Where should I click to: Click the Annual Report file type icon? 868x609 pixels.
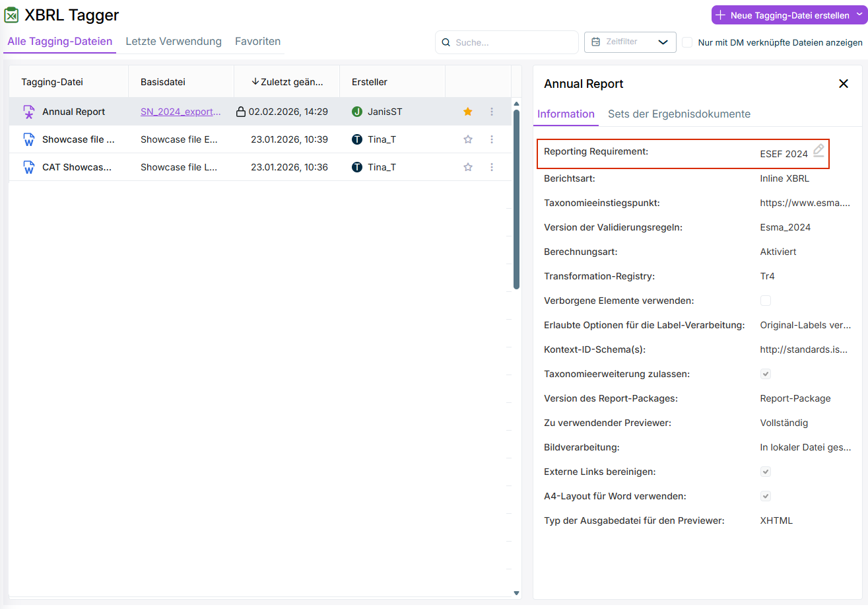pyautogui.click(x=28, y=112)
